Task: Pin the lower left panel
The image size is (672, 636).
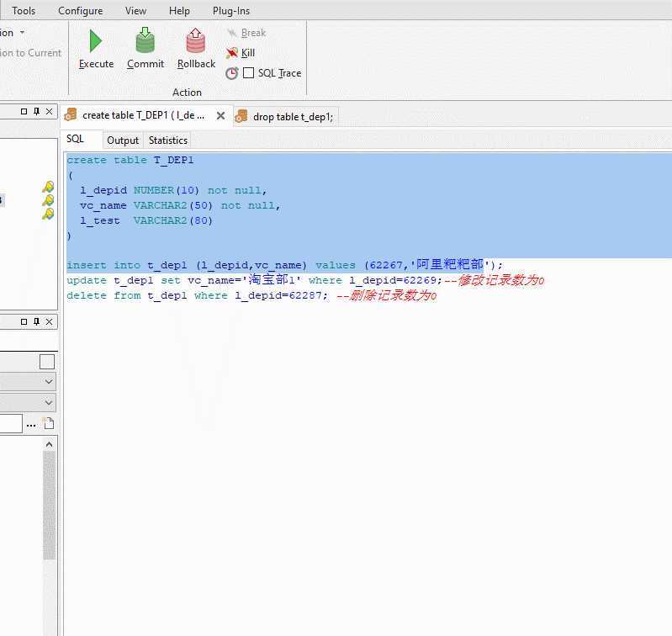Action: point(36,321)
